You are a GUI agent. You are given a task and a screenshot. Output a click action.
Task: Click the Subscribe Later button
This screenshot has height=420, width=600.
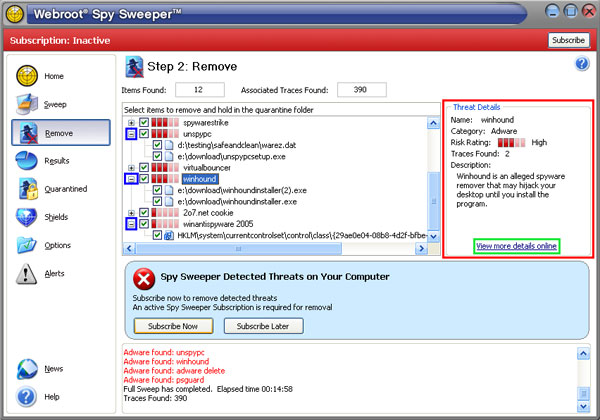263,326
